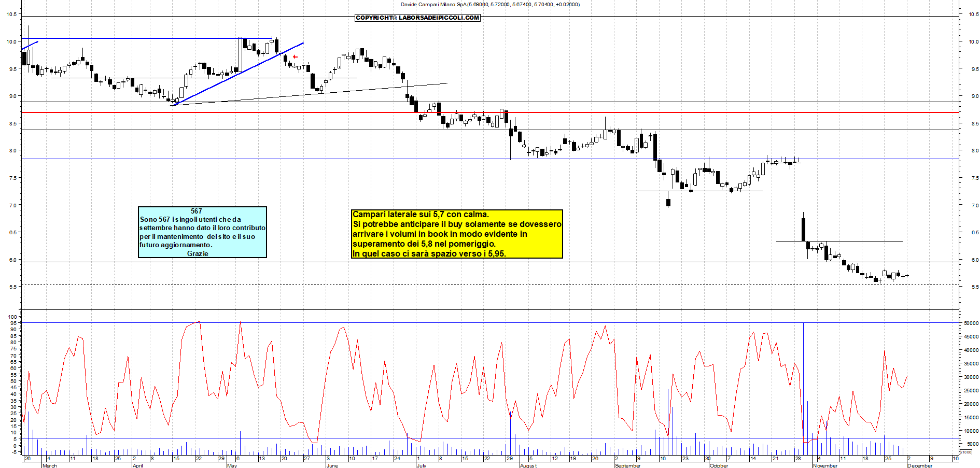This screenshot has height=468, width=980.
Task: Click the 'April' month label
Action: [x=138, y=465]
